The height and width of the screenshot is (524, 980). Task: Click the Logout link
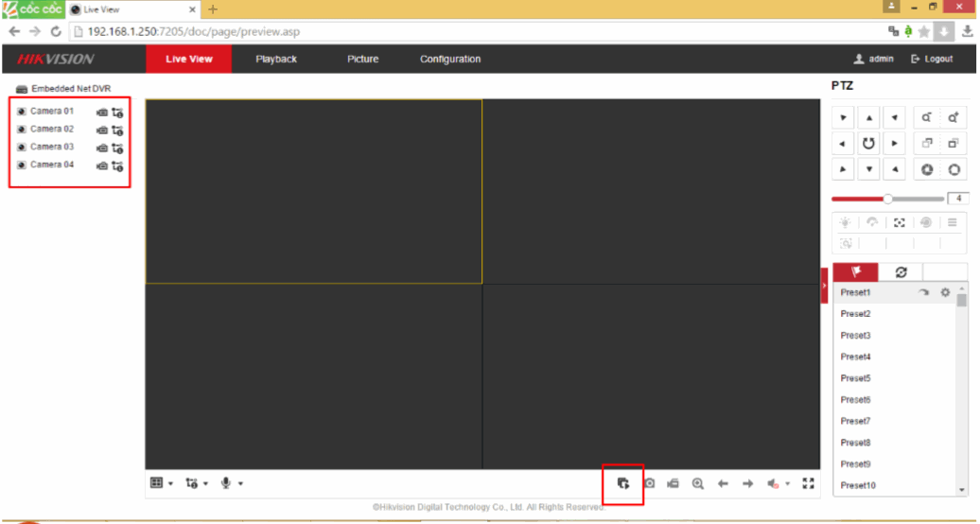pyautogui.click(x=932, y=59)
